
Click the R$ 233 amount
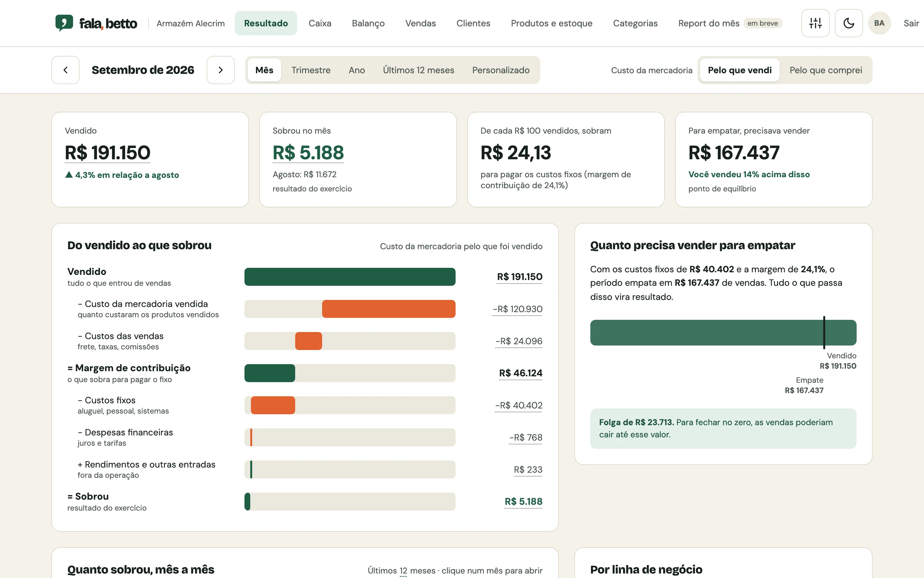528,469
